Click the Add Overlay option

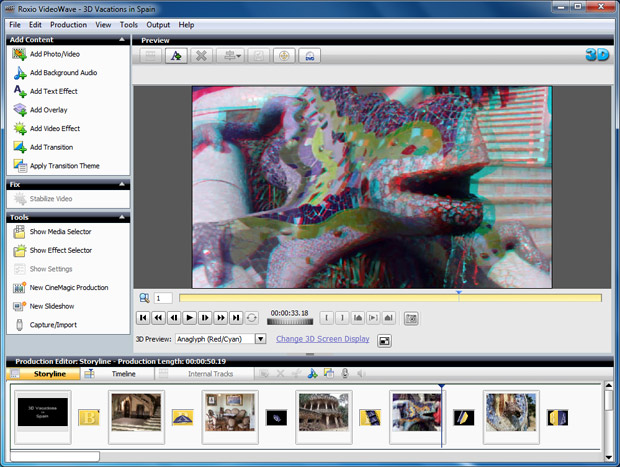tap(49, 110)
